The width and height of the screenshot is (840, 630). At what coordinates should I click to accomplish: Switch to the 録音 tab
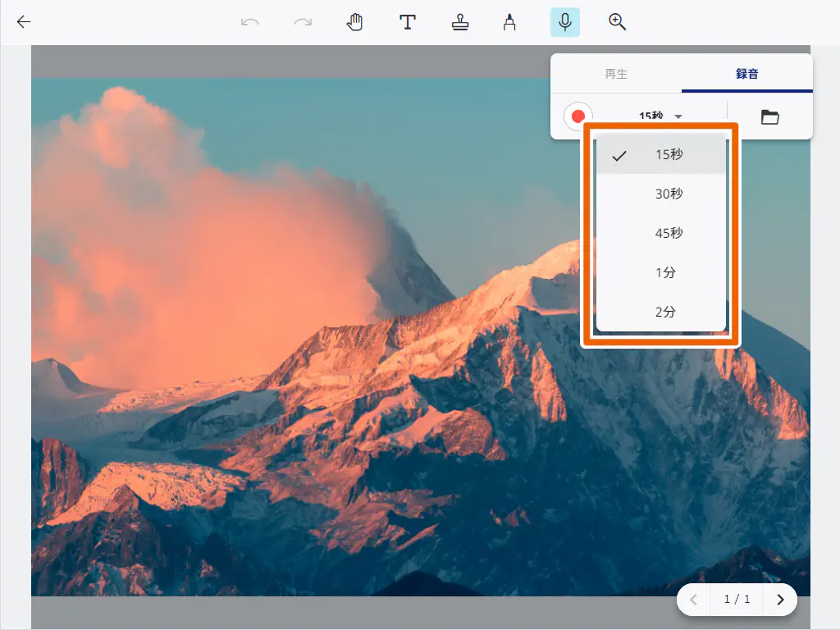(746, 74)
